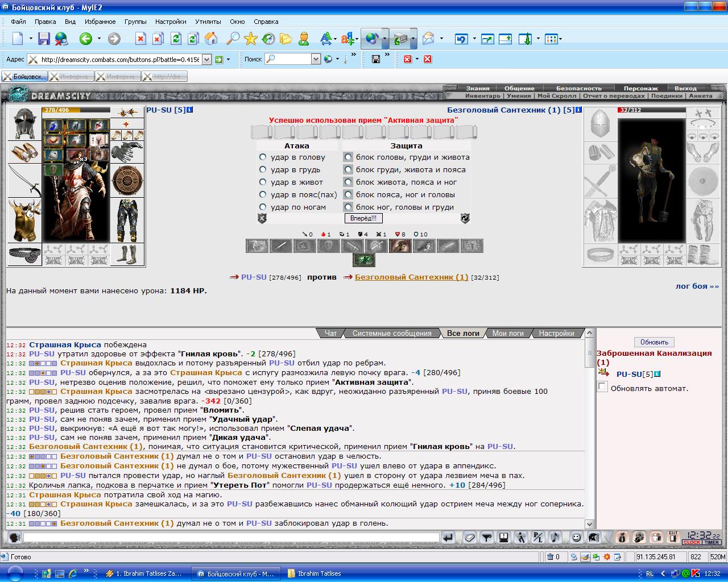Open the smiley emoticon icon in bottom bar

coord(576,537)
